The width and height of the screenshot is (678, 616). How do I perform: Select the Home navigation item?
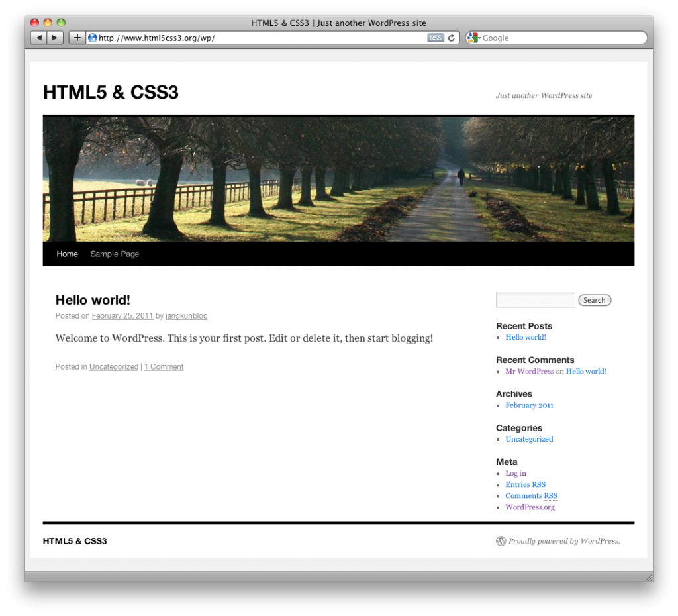coord(67,254)
